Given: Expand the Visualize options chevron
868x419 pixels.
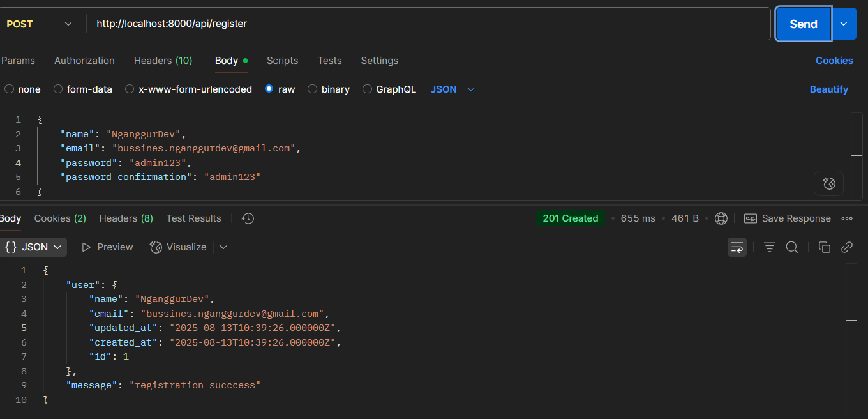Looking at the screenshot, I should point(223,247).
